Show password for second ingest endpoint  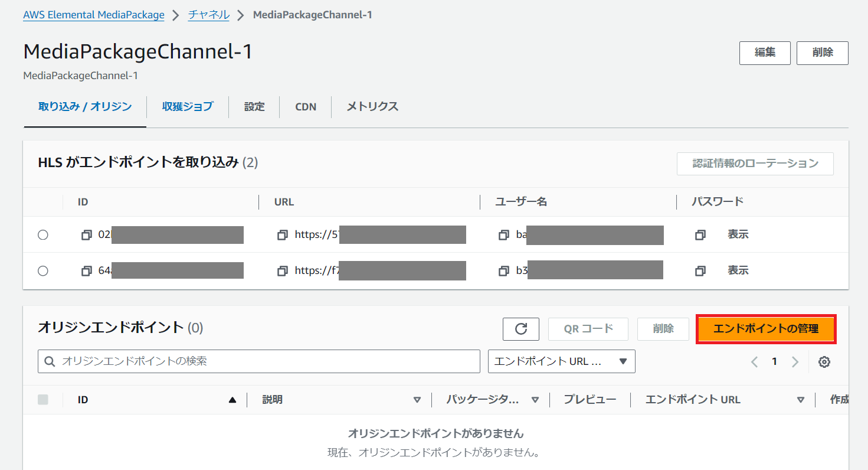click(738, 270)
